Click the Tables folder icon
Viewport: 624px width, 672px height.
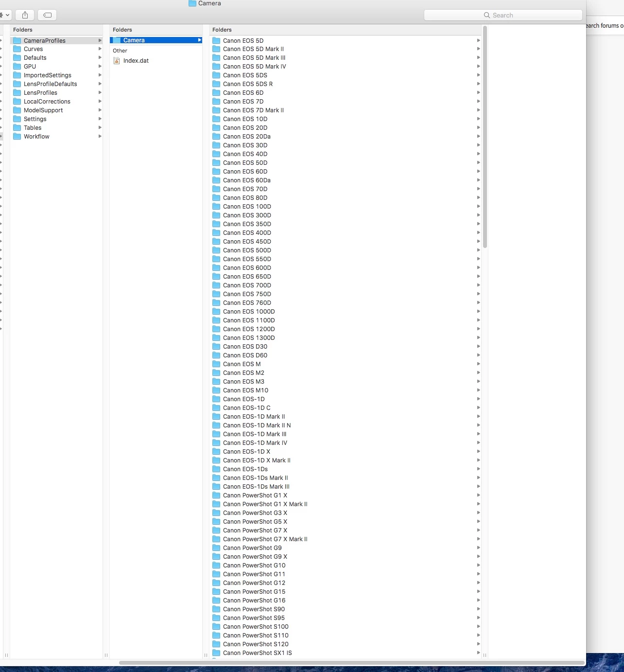[17, 127]
